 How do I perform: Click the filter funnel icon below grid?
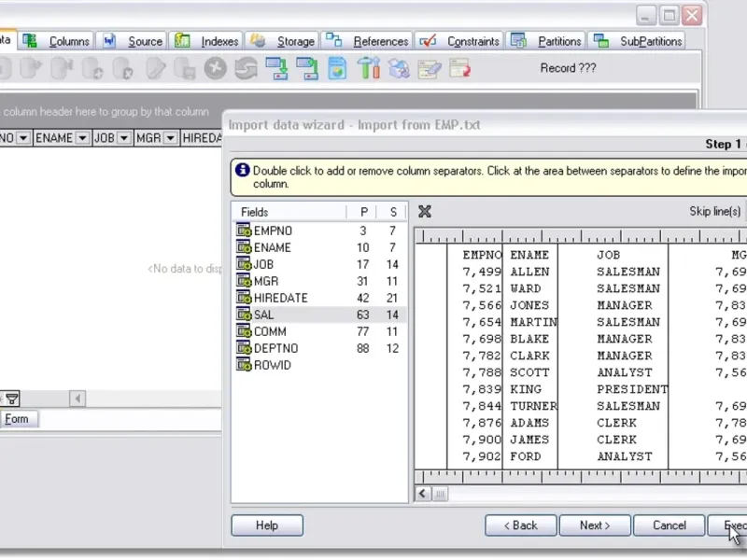coord(12,399)
